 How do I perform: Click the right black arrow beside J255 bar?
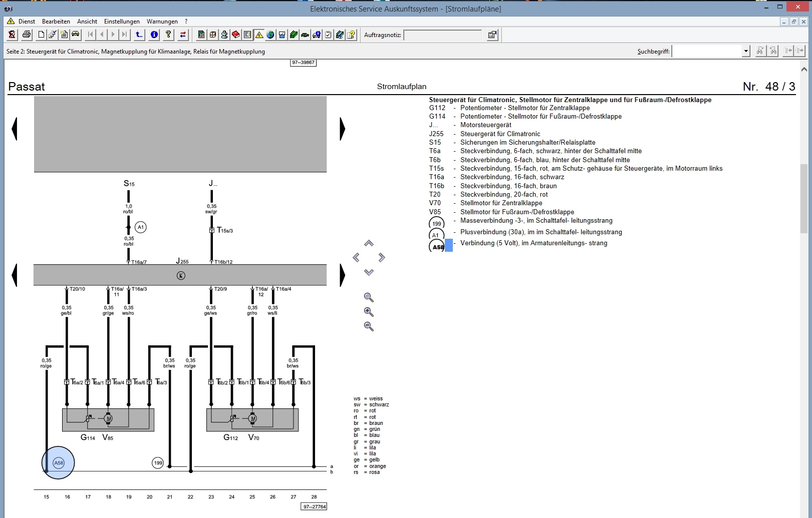342,275
